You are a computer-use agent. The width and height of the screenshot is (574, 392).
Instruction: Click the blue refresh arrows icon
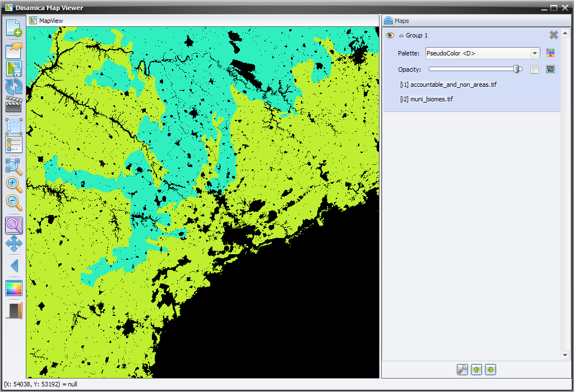13,87
